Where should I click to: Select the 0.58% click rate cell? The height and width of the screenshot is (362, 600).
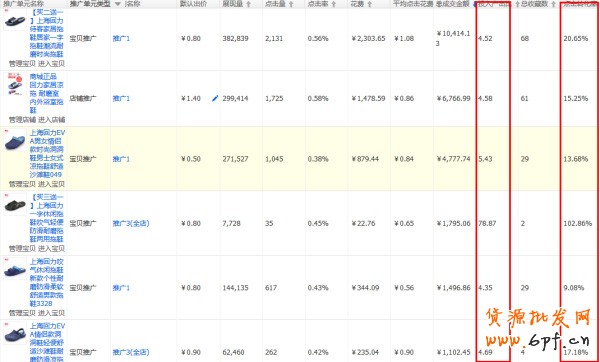[x=318, y=98]
